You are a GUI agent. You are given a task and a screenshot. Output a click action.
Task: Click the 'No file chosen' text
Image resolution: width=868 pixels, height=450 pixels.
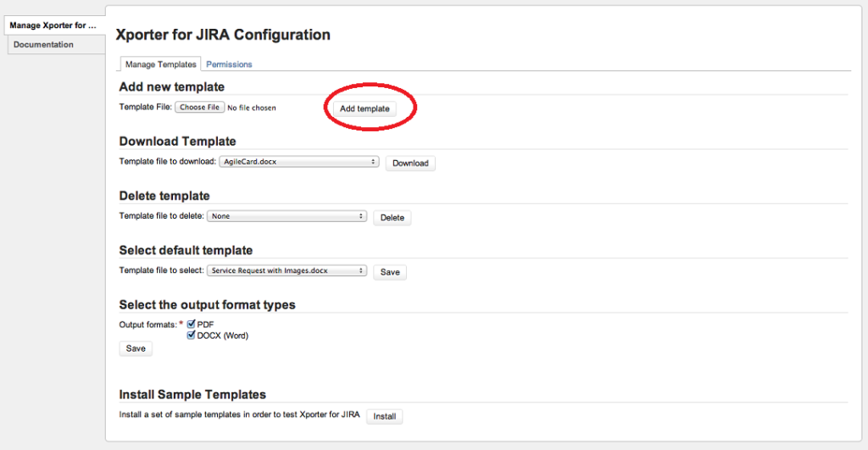(x=251, y=108)
